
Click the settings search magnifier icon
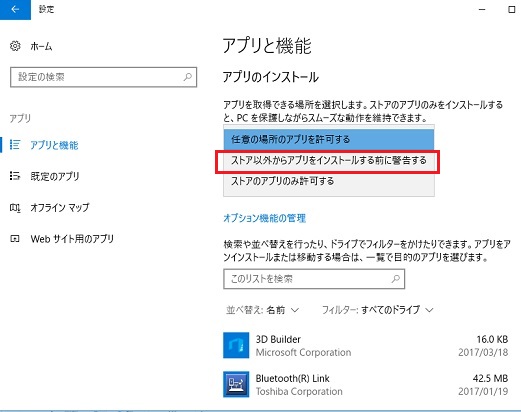coord(188,77)
